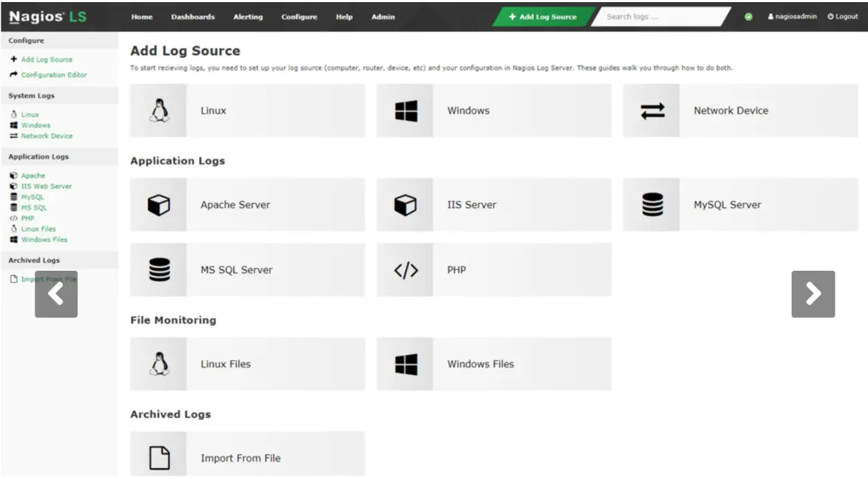Click the Windows Files logo icon
This screenshot has height=479, width=868.
(406, 364)
